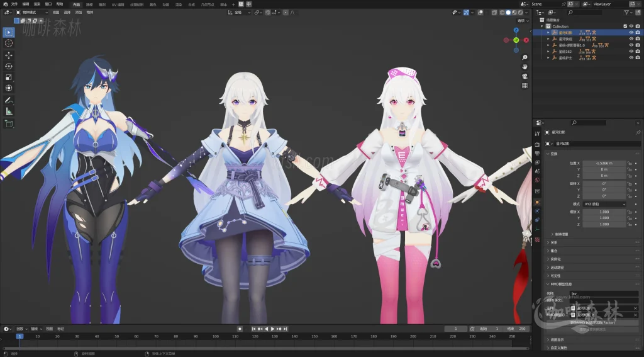Image resolution: width=644 pixels, height=357 pixels.
Task: Open the 文件 menu
Action: click(14, 4)
